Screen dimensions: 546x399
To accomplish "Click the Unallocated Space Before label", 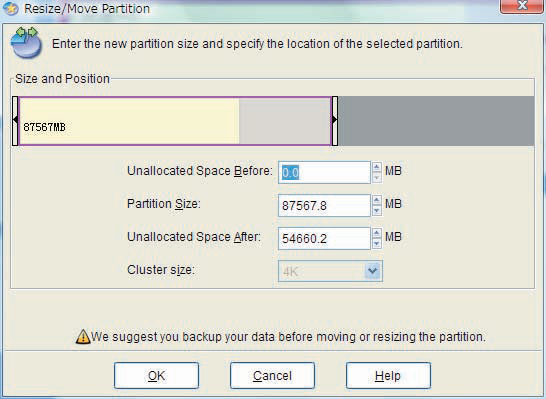I will click(x=200, y=171).
